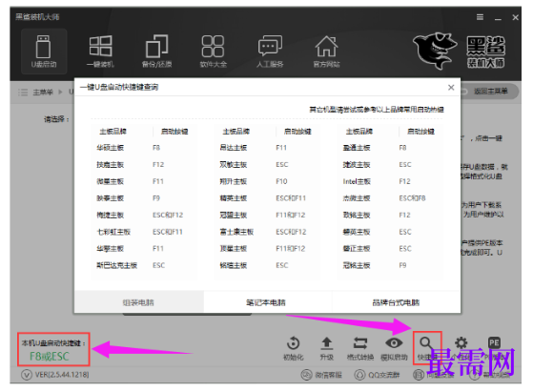Click the 致铭主板 row
Screen dimensions: 533x392
tap(390, 215)
